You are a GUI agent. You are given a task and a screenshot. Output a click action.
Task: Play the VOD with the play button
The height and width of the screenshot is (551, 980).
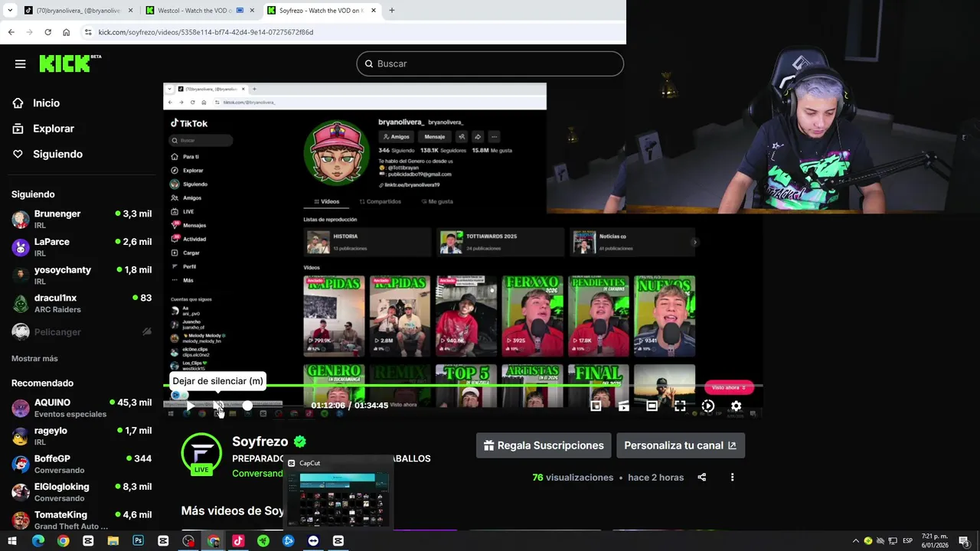tap(191, 406)
